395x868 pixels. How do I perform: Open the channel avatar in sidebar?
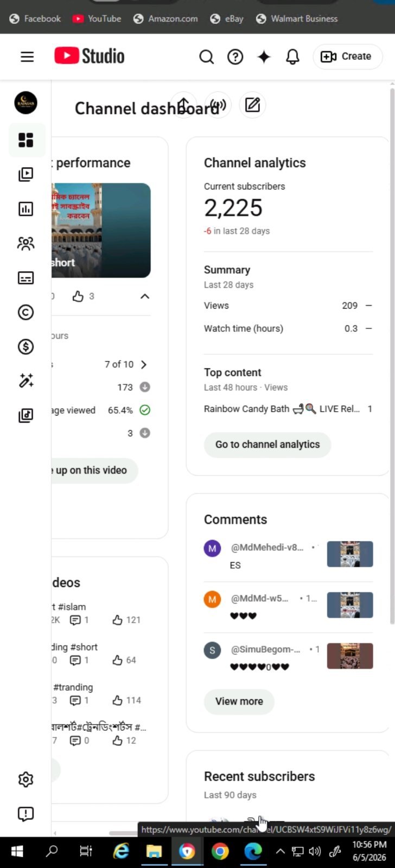click(26, 102)
